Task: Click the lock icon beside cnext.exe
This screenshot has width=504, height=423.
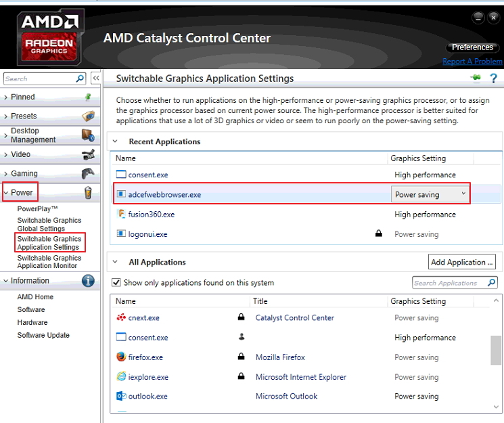Action: point(241,317)
